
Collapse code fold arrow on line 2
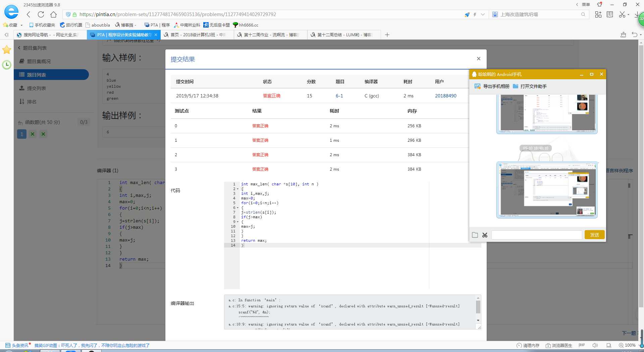pos(238,189)
